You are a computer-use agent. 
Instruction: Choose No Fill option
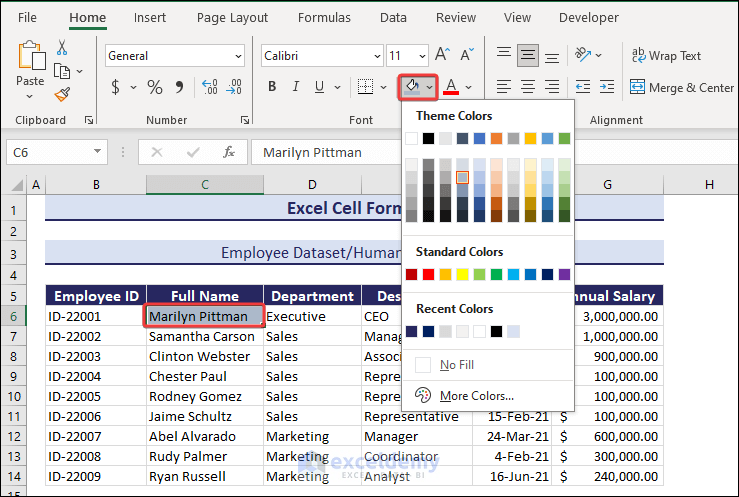click(456, 365)
